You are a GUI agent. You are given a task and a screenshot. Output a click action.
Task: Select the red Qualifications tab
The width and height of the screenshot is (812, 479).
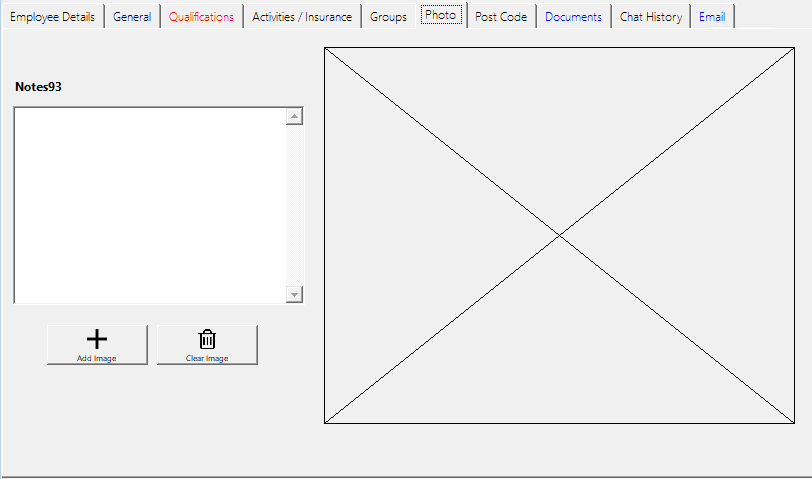[201, 17]
